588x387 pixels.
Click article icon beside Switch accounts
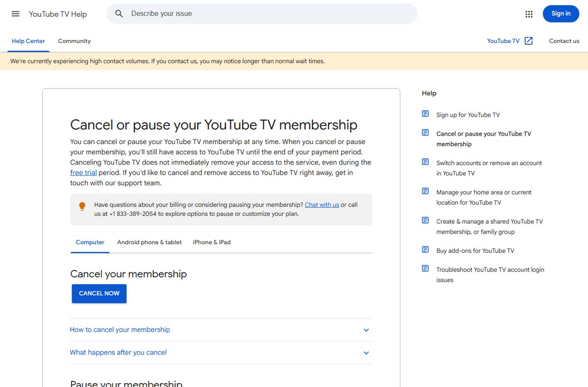point(425,162)
